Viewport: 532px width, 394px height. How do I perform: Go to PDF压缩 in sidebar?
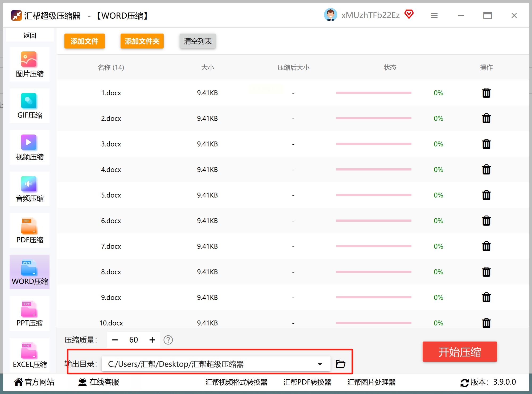(x=29, y=230)
